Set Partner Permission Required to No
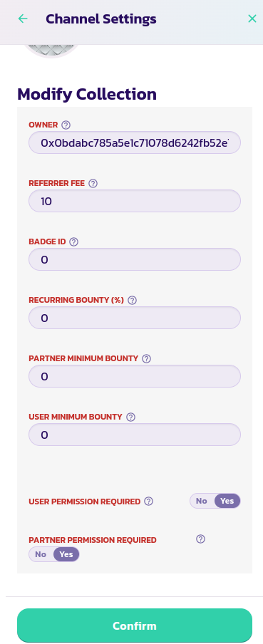 [41, 554]
